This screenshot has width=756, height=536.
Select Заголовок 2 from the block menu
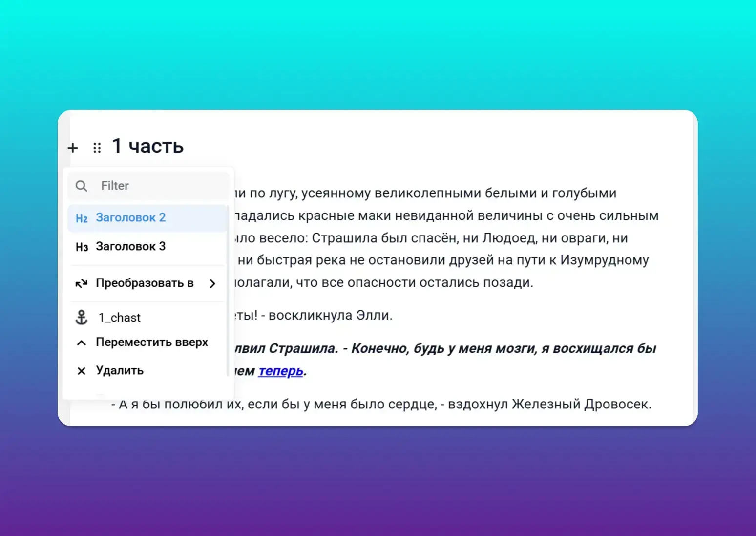coord(131,218)
